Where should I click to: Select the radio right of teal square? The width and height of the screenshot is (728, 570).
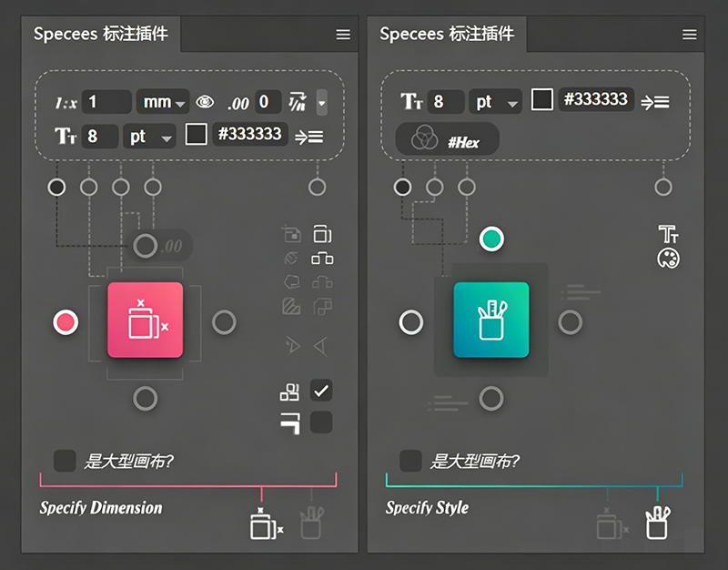coord(571,322)
